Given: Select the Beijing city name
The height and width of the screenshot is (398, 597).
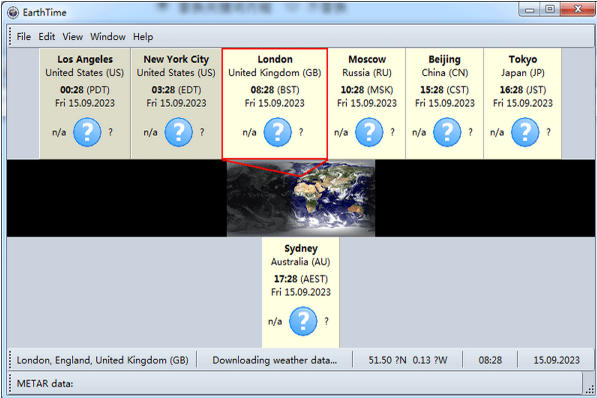Looking at the screenshot, I should 444,59.
